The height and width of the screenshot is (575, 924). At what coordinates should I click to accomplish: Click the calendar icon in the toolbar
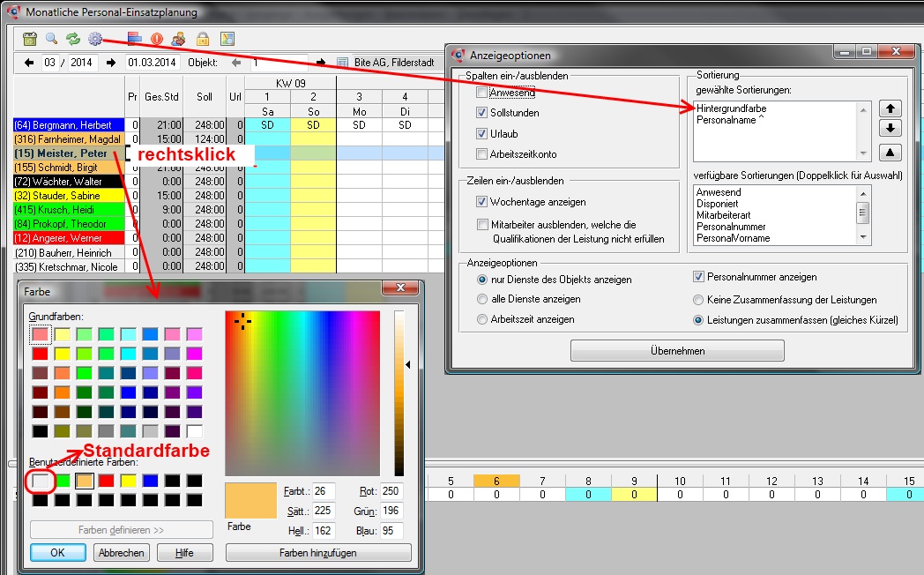pyautogui.click(x=29, y=39)
